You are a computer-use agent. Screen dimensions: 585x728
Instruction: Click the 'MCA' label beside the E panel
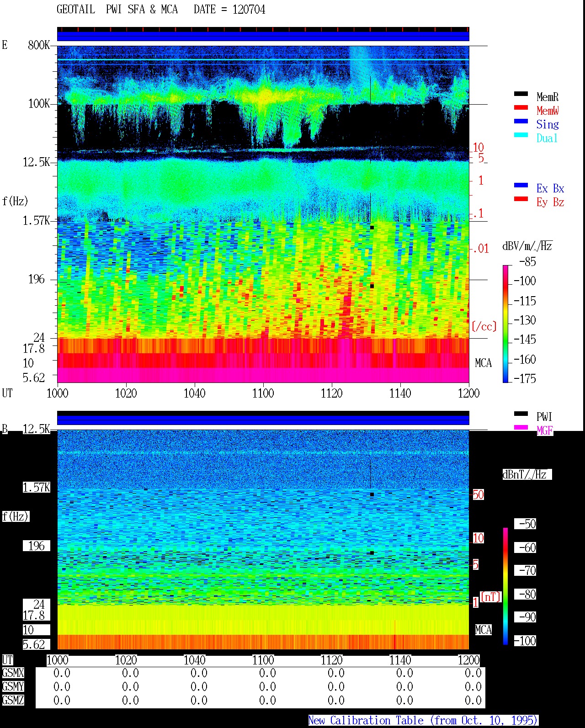point(483,363)
